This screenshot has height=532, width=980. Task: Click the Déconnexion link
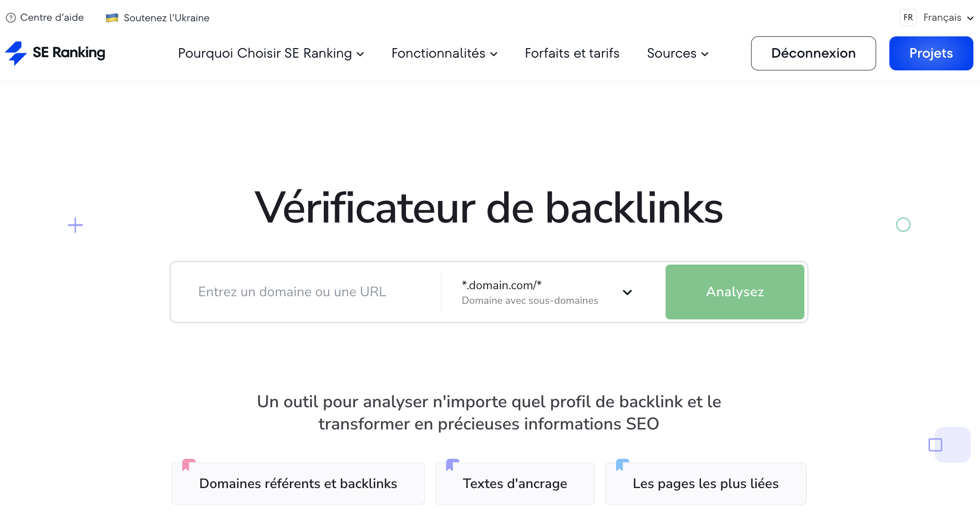[x=813, y=53]
